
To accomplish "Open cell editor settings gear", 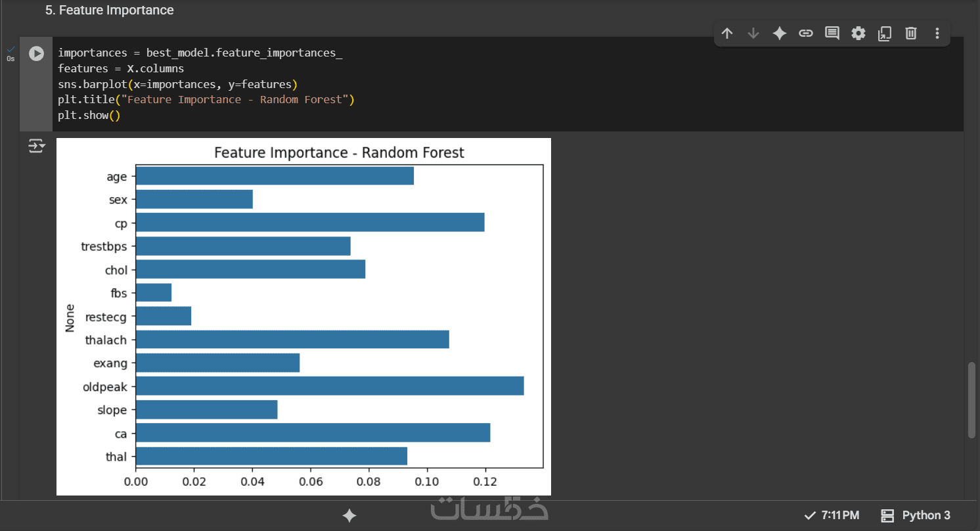I will [x=858, y=34].
